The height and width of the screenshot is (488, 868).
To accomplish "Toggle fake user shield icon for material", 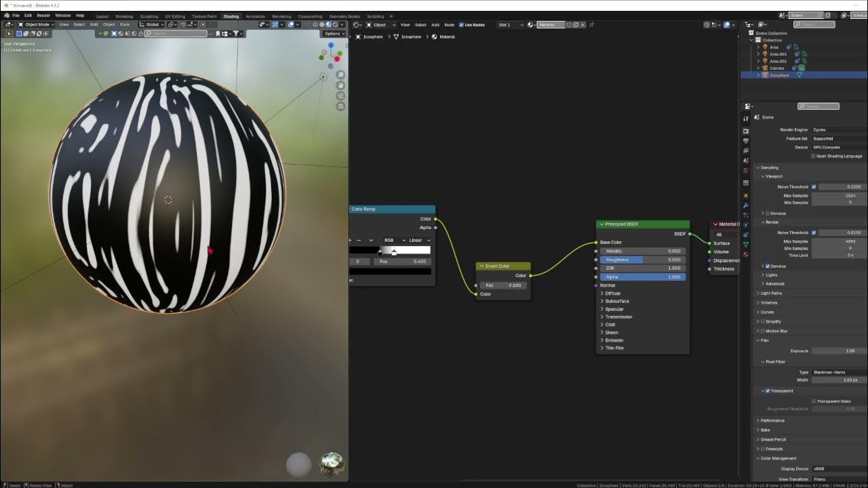I will 569,24.
